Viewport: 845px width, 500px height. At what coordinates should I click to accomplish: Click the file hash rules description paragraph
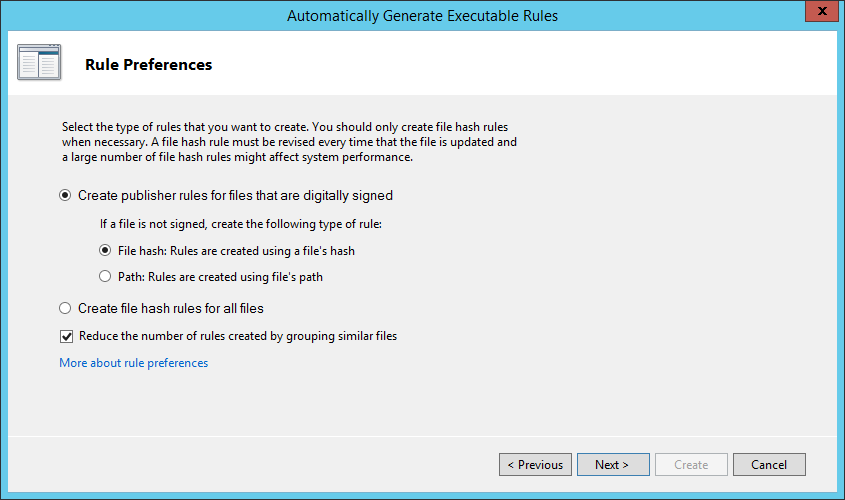[x=289, y=142]
